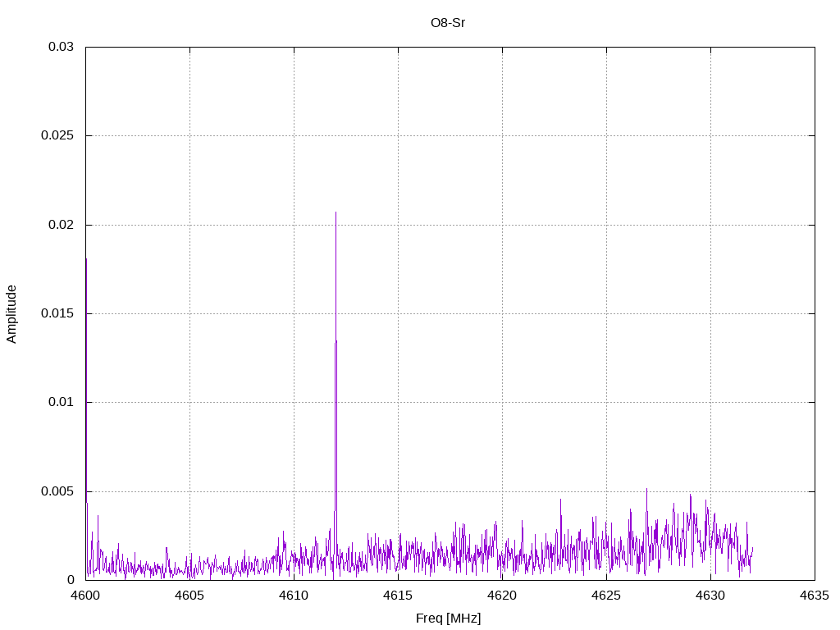Click x-axis tick label 4615
The height and width of the screenshot is (630, 840).
click(x=398, y=596)
